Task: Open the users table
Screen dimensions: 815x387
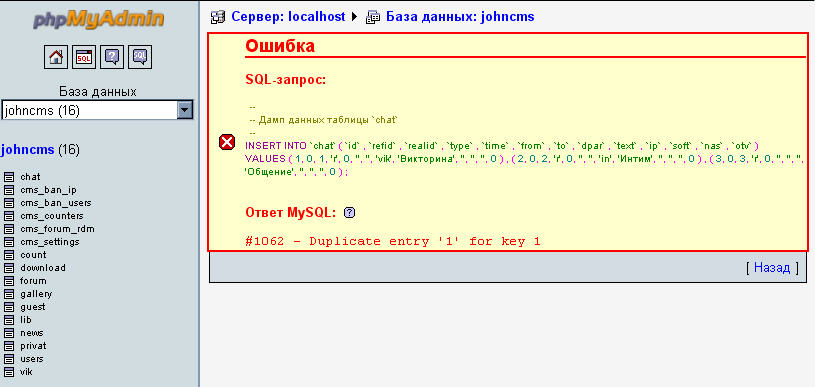Action: [32, 359]
